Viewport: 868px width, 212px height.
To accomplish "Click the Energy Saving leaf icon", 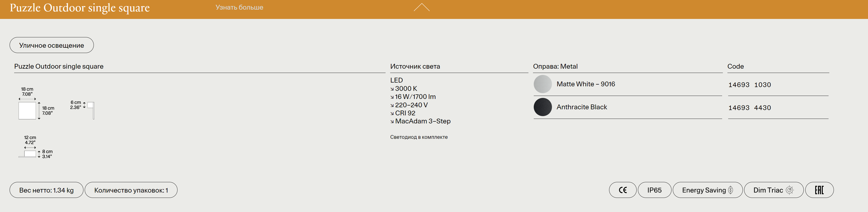I will point(730,190).
